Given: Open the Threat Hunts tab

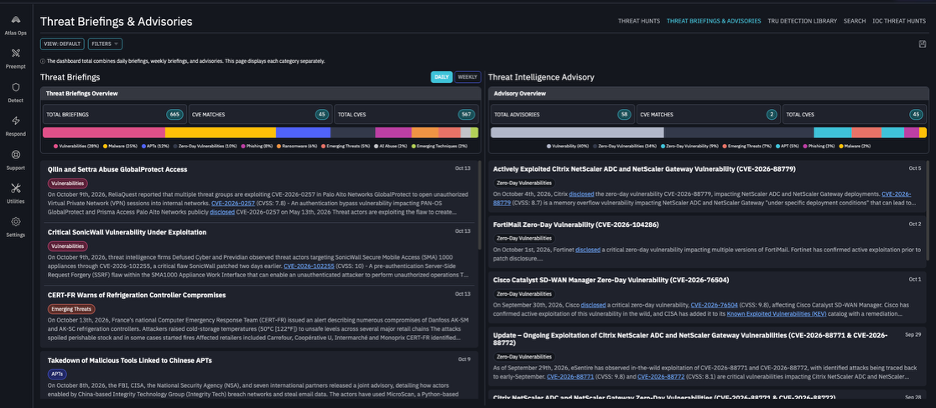Looking at the screenshot, I should [x=639, y=21].
